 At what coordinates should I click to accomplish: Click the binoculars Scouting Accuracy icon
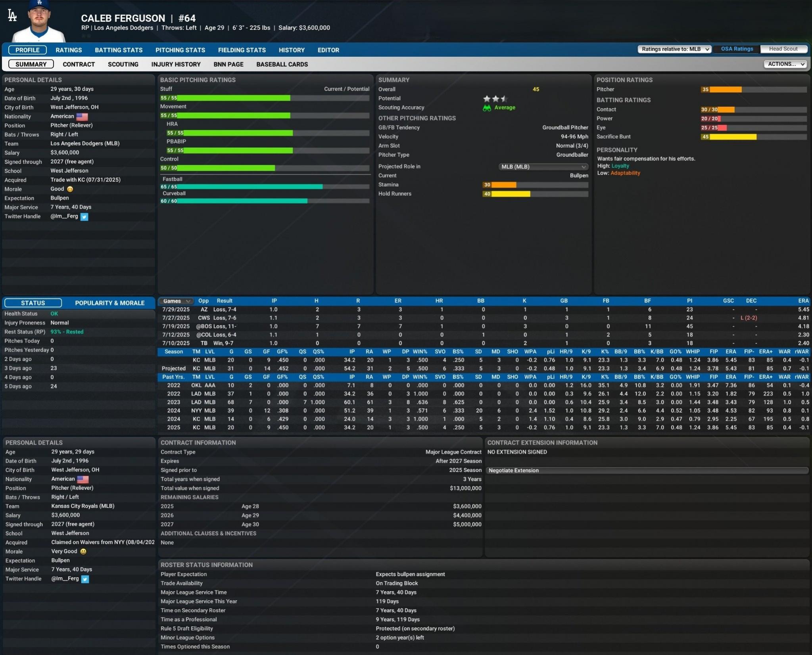point(487,108)
